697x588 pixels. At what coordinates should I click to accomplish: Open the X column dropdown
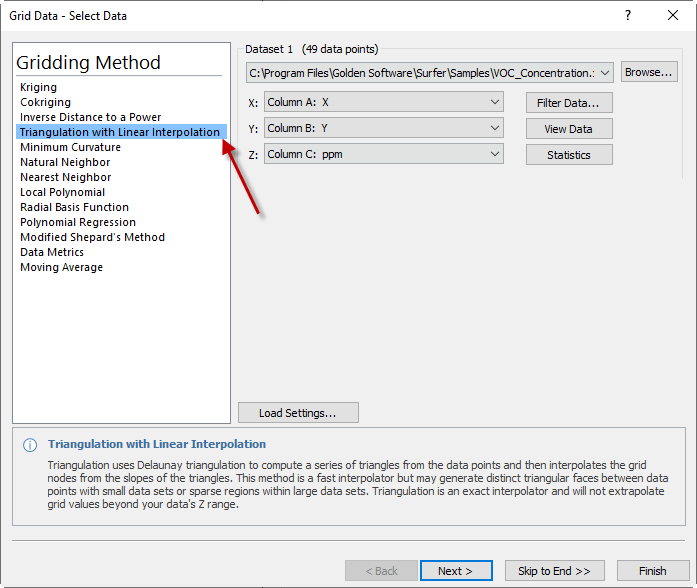[384, 102]
